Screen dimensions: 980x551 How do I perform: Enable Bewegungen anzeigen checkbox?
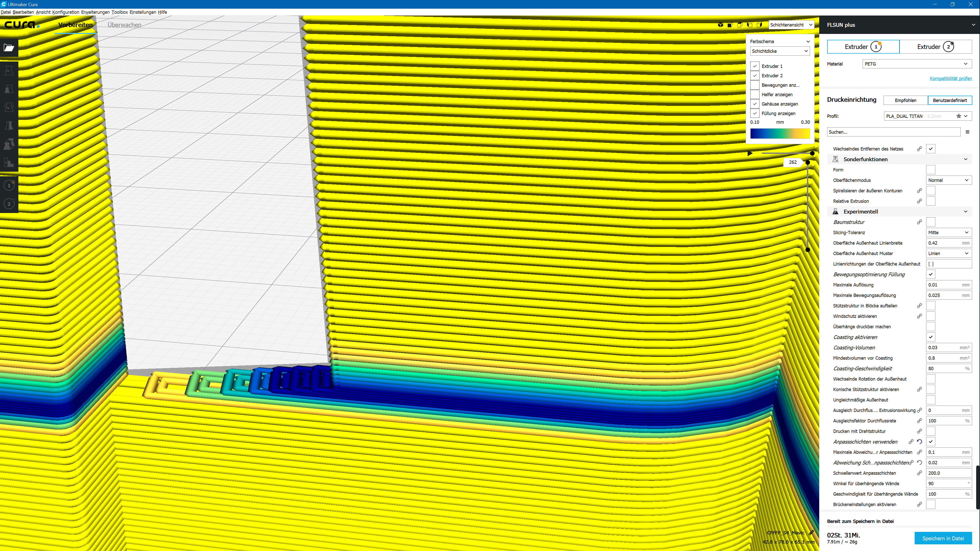click(x=755, y=85)
